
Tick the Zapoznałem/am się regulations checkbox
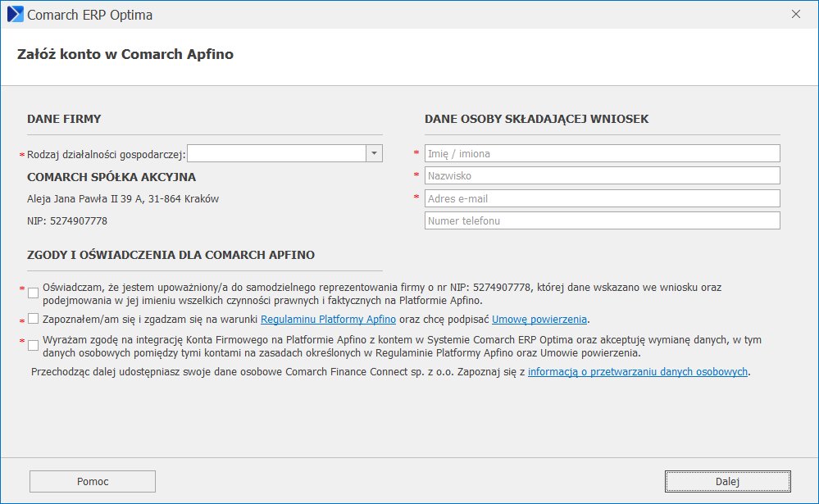coord(34,319)
